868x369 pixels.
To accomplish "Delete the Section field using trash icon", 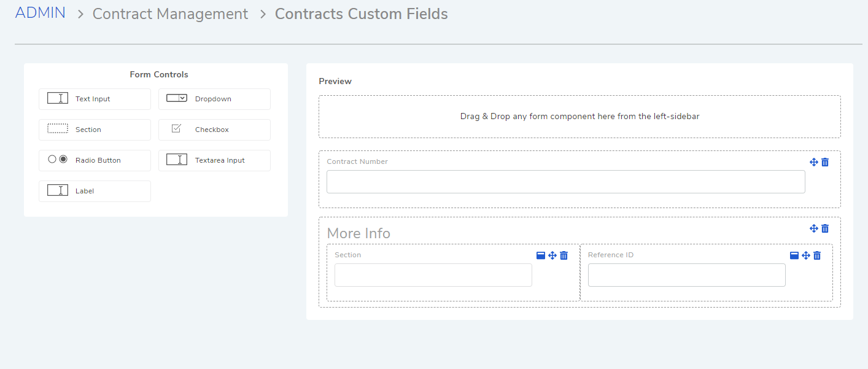I will click(564, 255).
